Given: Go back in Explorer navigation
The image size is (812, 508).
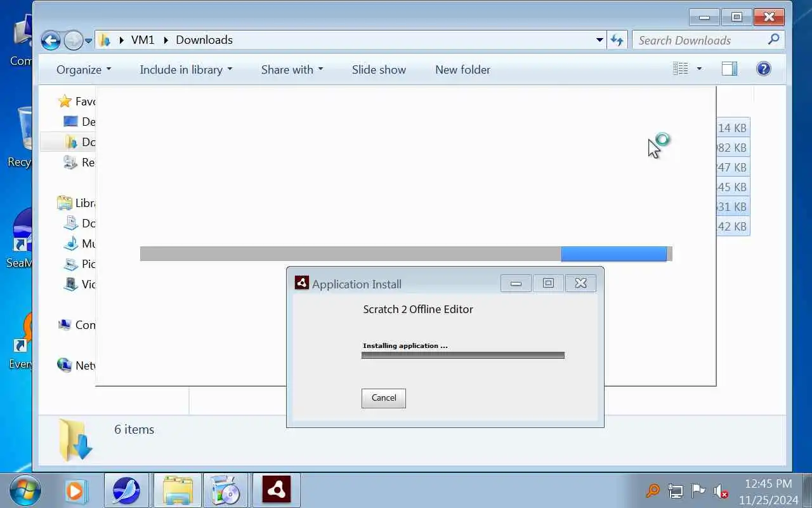Looking at the screenshot, I should pyautogui.click(x=51, y=40).
